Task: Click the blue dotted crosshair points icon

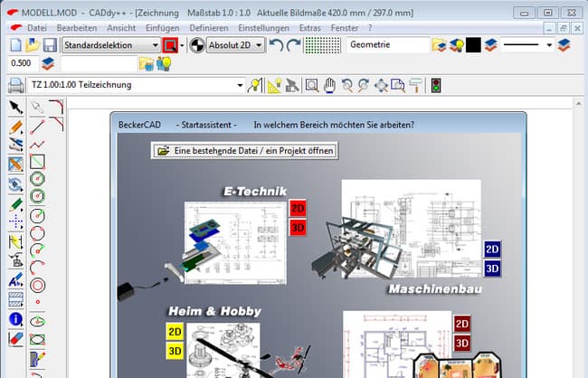Action: pos(16,222)
